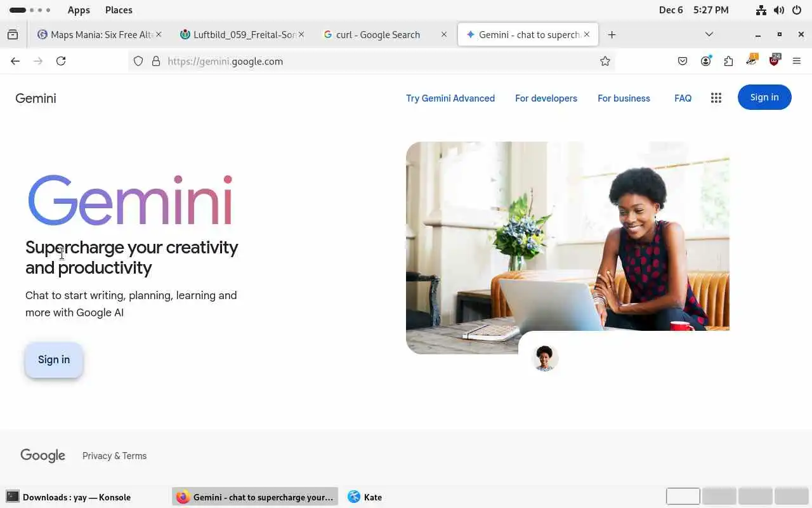Click the forward navigation arrow

coord(38,61)
